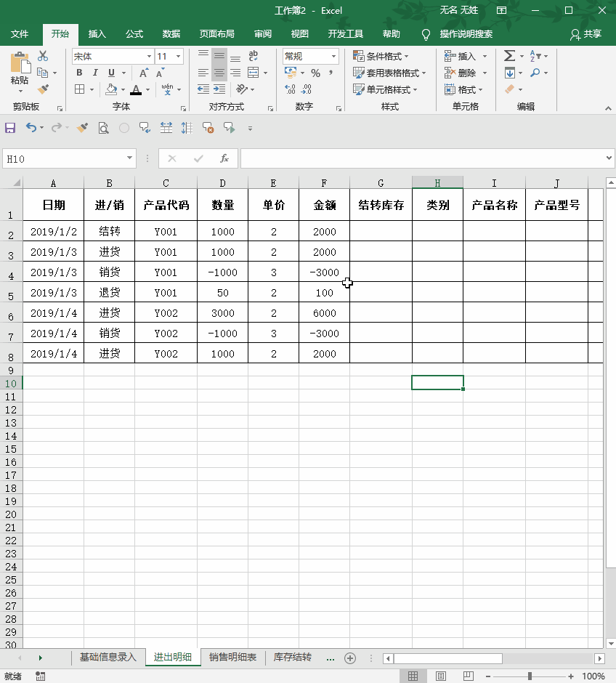The height and width of the screenshot is (683, 616).
Task: Switch to sheet 销售明细表
Action: [x=233, y=658]
